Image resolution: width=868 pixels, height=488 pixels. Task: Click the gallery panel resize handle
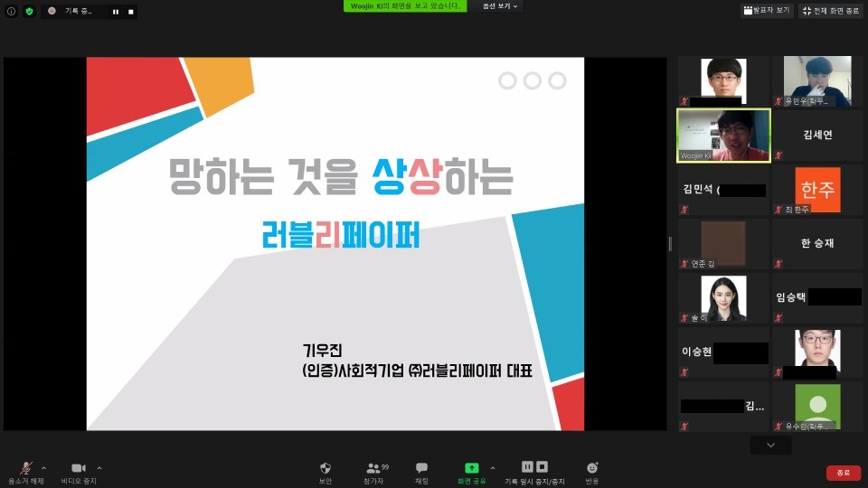670,243
